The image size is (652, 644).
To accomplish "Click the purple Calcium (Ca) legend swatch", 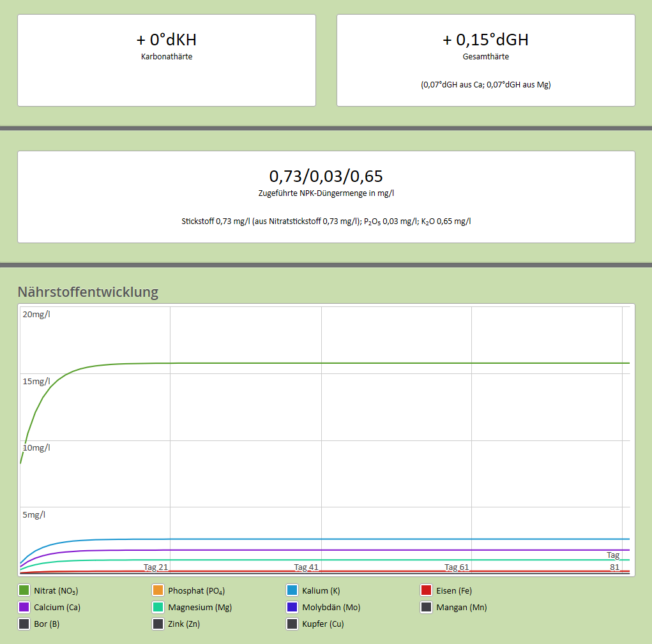I will pos(24,607).
